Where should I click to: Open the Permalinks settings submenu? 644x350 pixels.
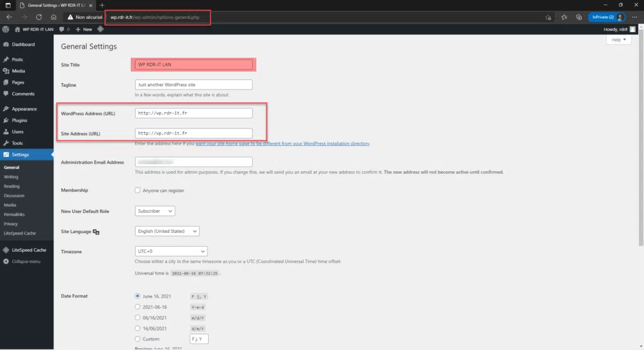coord(14,214)
